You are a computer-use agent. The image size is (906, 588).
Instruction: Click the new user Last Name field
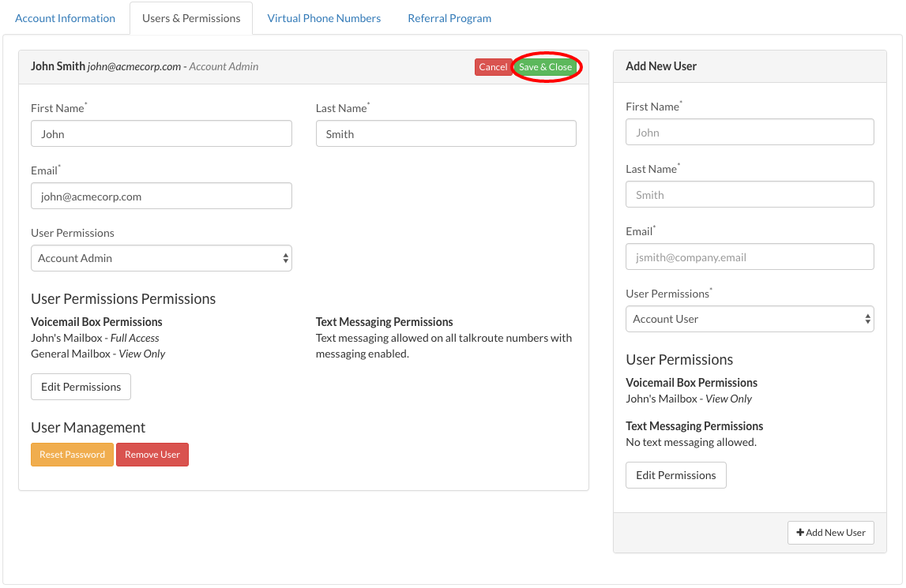click(749, 194)
